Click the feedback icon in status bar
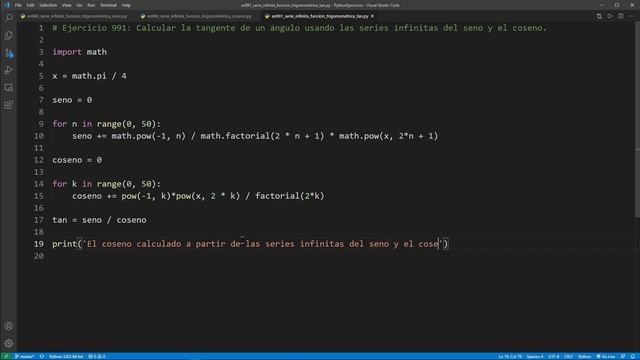The height and width of the screenshot is (360, 640). tap(622, 356)
